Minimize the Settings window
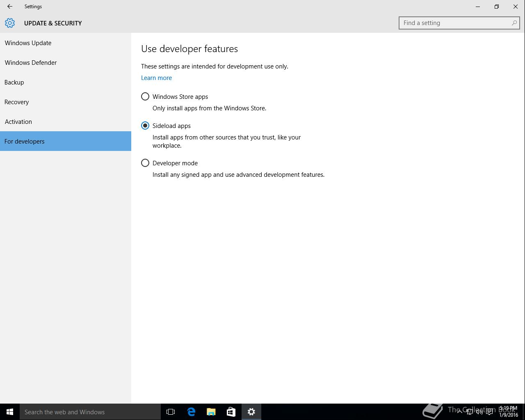This screenshot has height=420, width=525. (478, 7)
